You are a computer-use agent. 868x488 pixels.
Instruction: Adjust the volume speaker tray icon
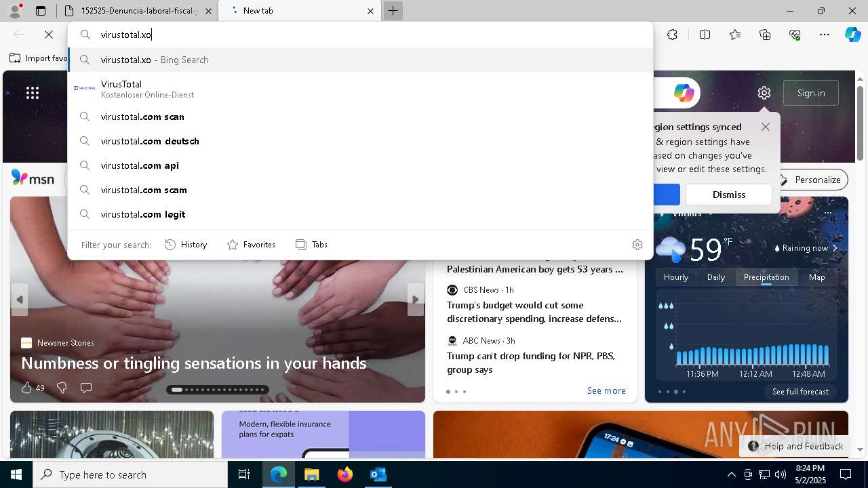point(781,474)
